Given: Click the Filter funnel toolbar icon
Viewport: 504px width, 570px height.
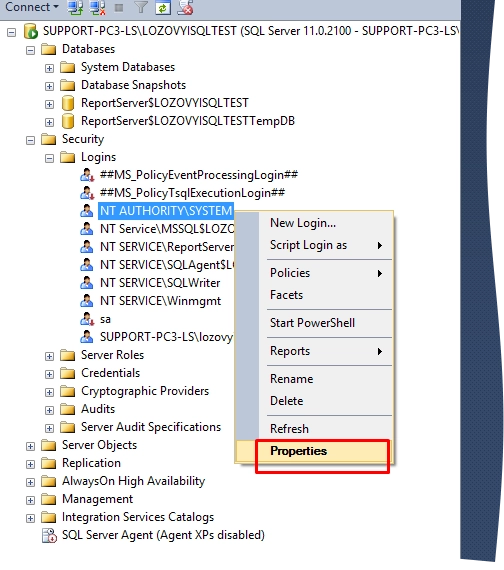Looking at the screenshot, I should (141, 7).
